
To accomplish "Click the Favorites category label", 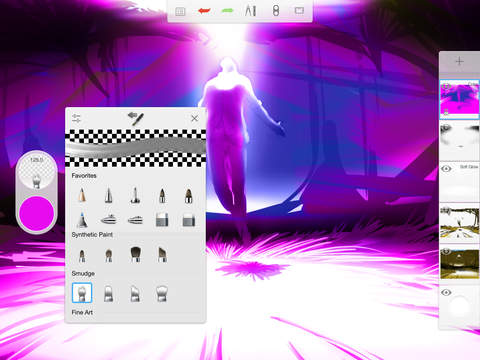I will 84,176.
